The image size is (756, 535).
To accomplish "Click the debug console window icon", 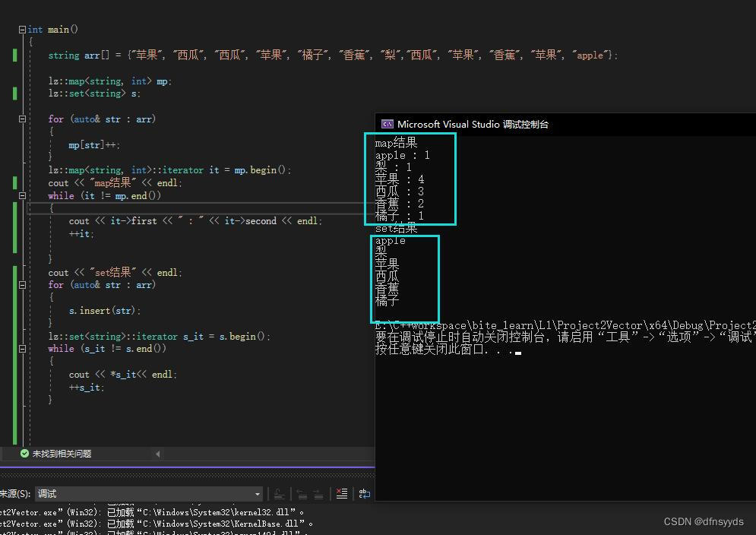I will click(387, 125).
